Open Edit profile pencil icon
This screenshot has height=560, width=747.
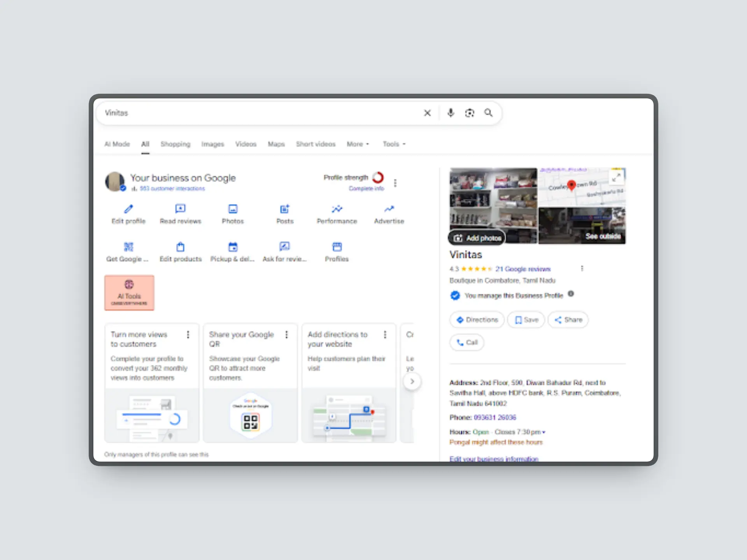tap(128, 209)
